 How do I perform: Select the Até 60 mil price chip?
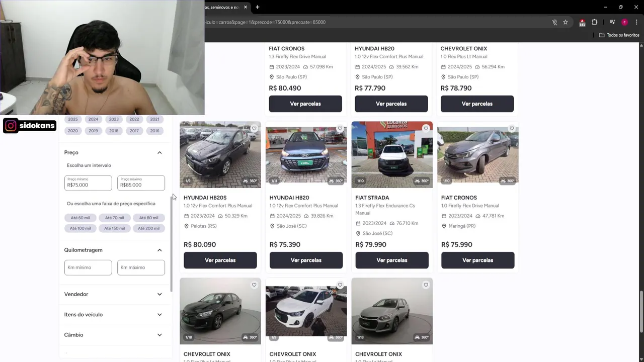click(x=80, y=218)
